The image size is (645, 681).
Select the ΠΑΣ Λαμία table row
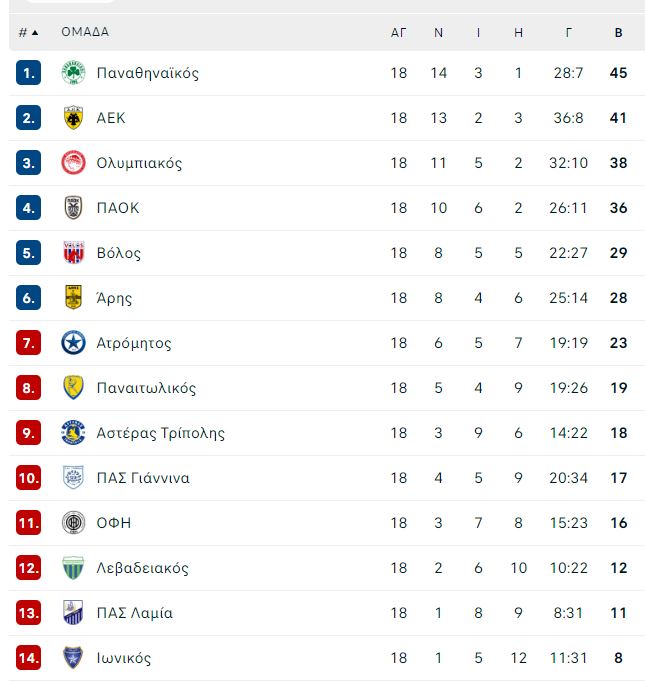point(327,613)
